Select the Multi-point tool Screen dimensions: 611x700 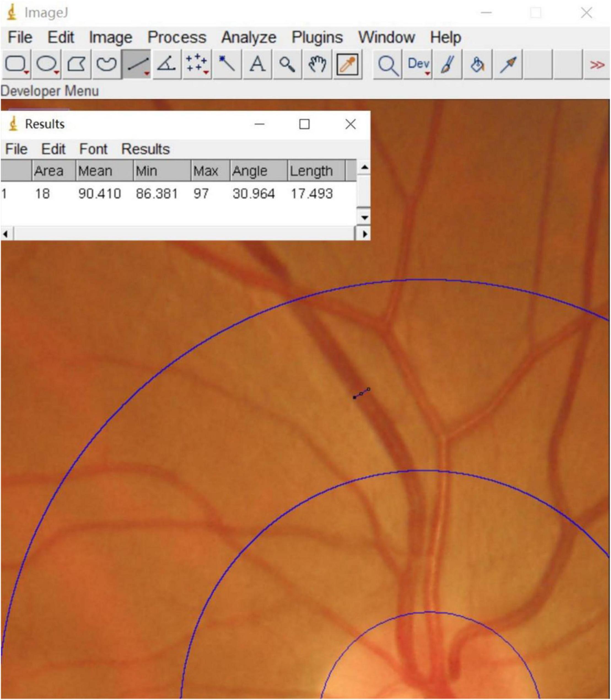click(197, 65)
